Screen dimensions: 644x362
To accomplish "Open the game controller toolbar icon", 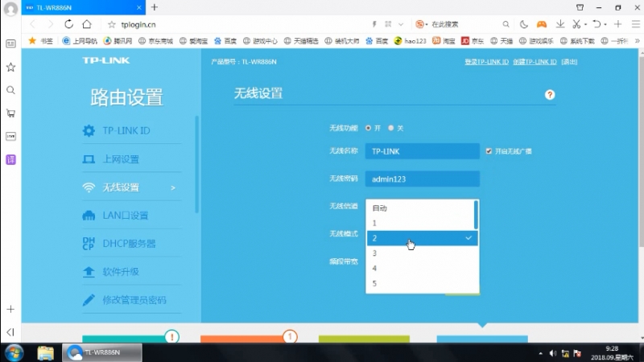I will pos(542,25).
